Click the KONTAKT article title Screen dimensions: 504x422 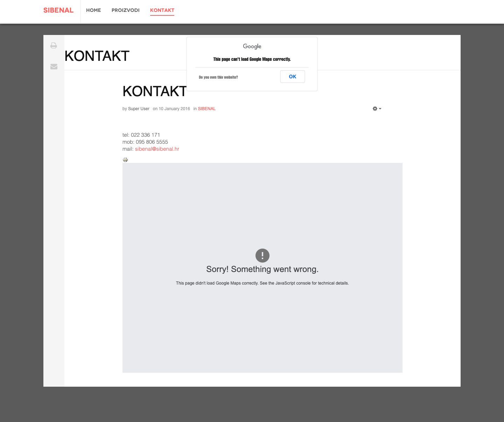[x=154, y=92]
